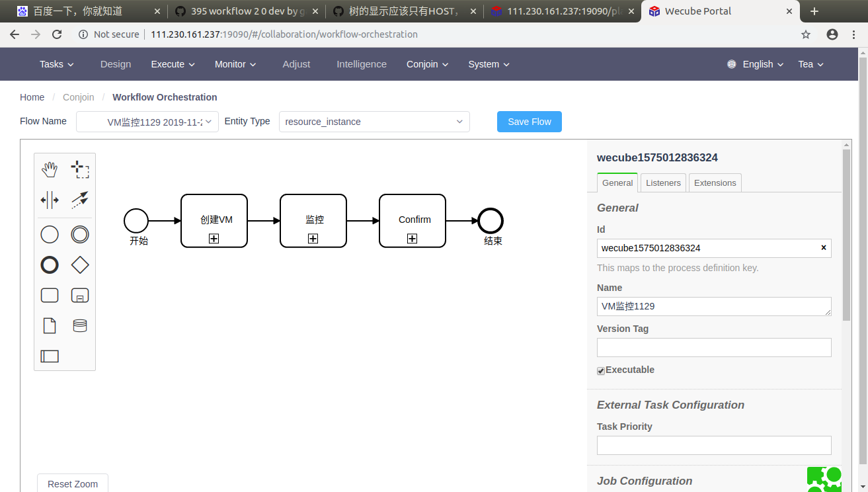Toggle the Executable checkbox
This screenshot has width=868, height=492.
coord(600,370)
